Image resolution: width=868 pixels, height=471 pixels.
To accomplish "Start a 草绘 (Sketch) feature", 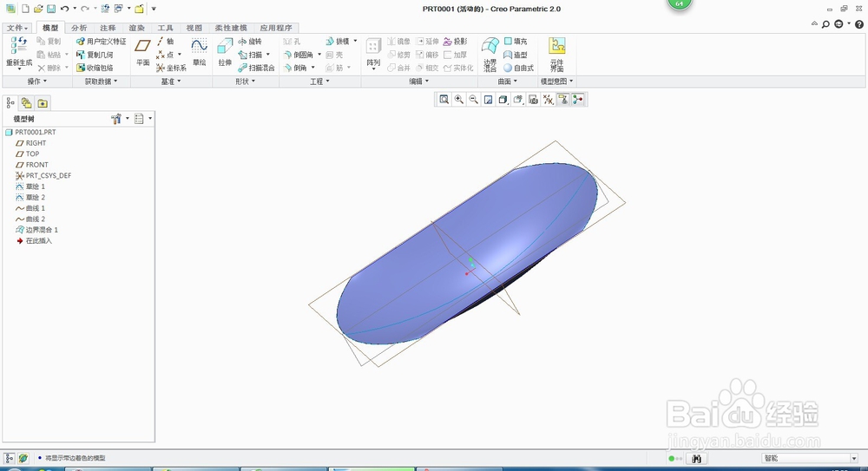I will point(200,53).
